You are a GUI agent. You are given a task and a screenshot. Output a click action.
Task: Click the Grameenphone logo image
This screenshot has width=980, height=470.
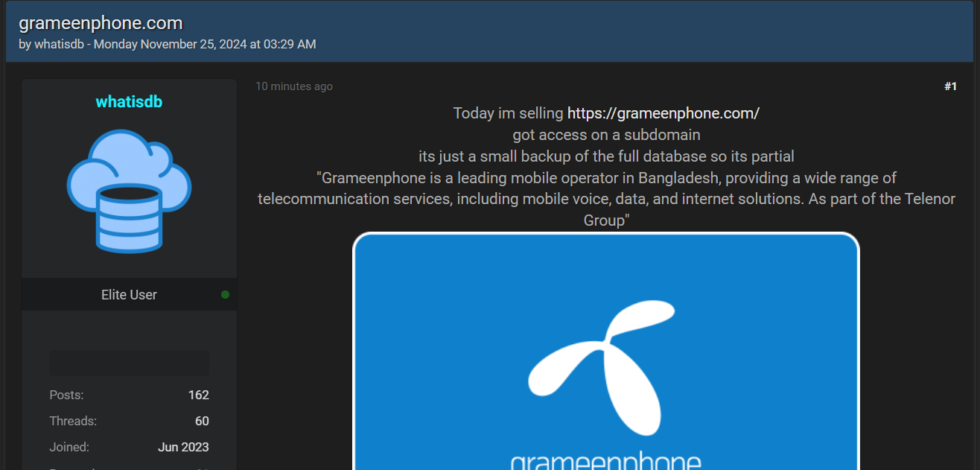[606, 351]
